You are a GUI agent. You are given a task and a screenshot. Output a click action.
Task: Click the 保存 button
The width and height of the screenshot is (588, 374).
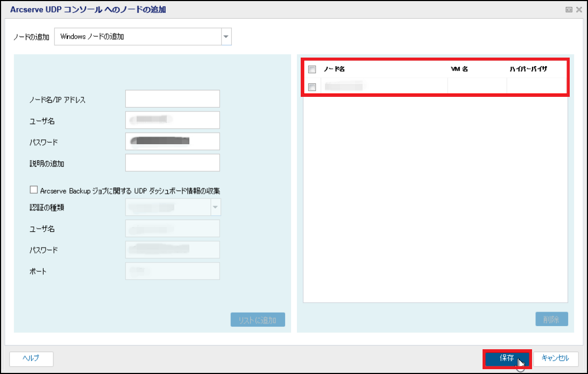tap(507, 358)
